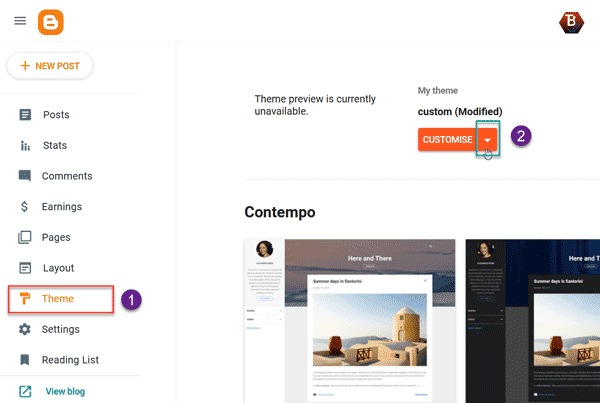Open the Layout section
Image resolution: width=600 pixels, height=403 pixels.
coord(58,268)
